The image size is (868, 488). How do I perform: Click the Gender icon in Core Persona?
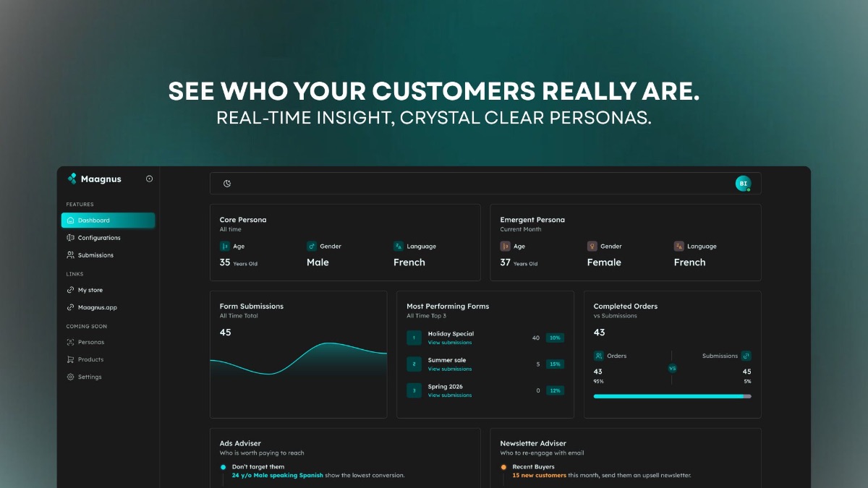click(312, 246)
